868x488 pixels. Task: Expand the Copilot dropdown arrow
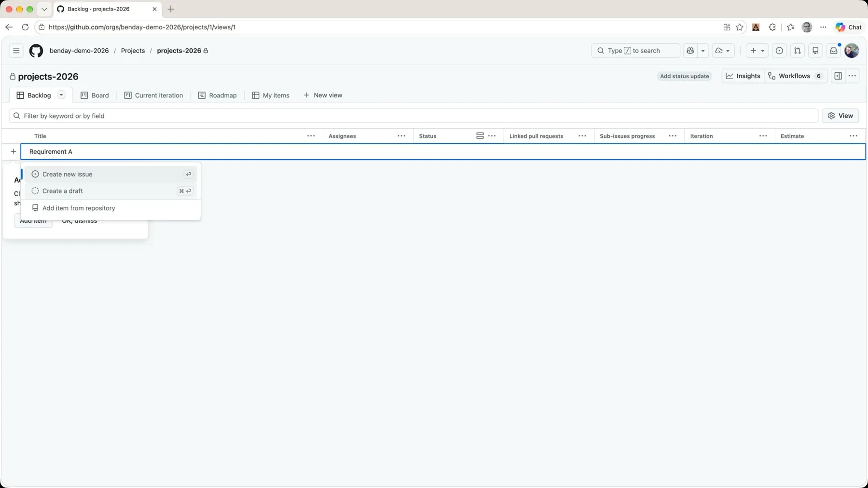(x=703, y=51)
